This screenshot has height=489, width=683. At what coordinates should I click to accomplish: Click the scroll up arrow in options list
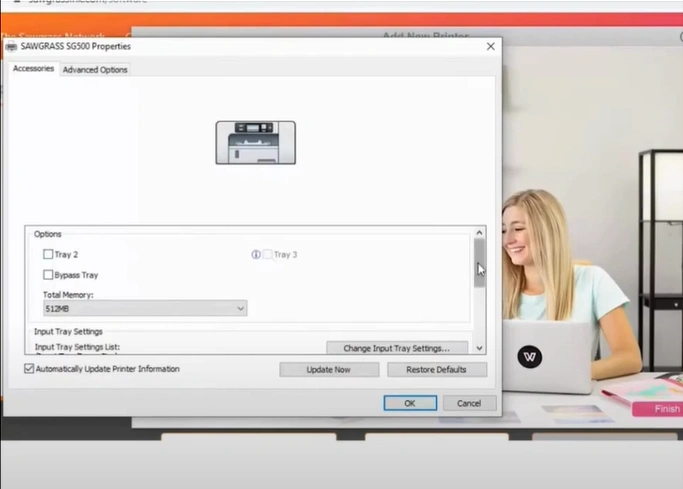480,233
